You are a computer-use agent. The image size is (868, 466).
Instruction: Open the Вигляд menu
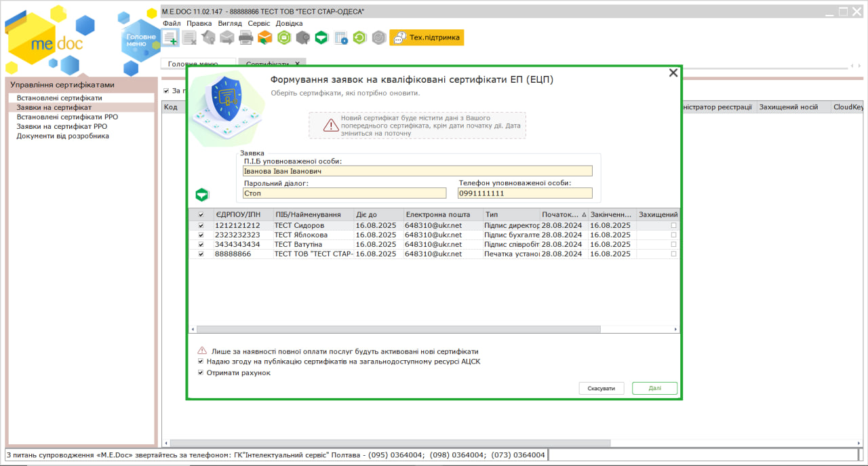tap(230, 23)
